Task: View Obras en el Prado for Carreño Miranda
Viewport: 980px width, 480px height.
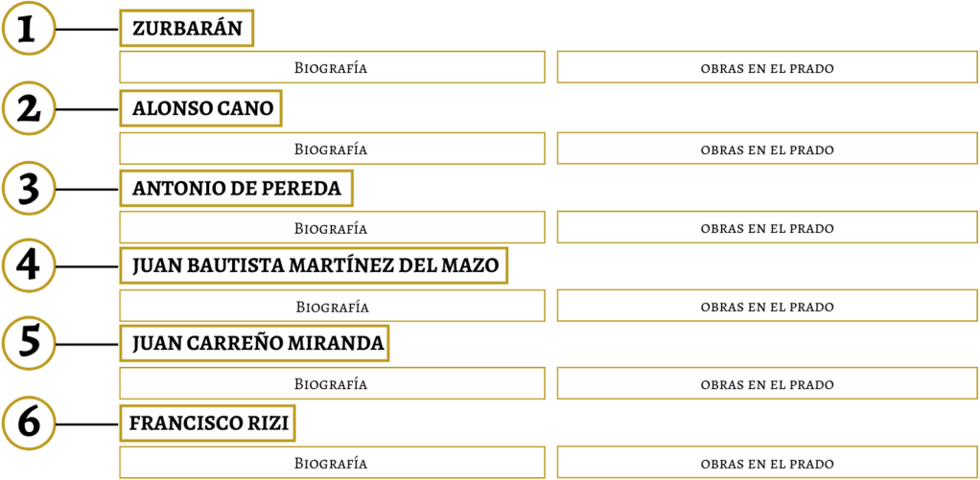Action: click(x=767, y=384)
